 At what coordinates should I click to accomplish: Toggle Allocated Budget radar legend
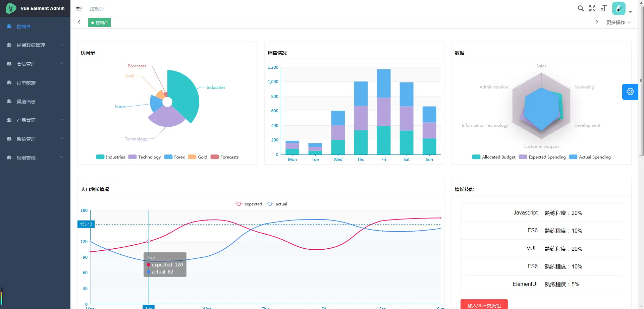(x=494, y=157)
